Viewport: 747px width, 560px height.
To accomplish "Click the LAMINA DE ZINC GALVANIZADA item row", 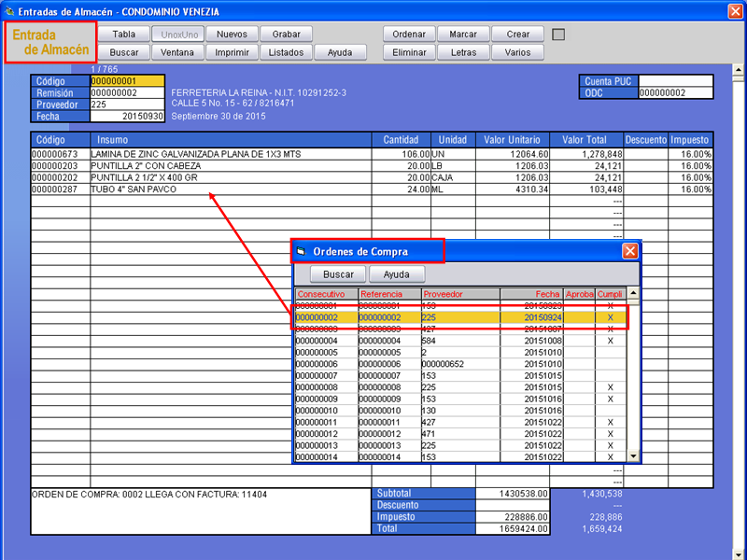I will (x=372, y=154).
